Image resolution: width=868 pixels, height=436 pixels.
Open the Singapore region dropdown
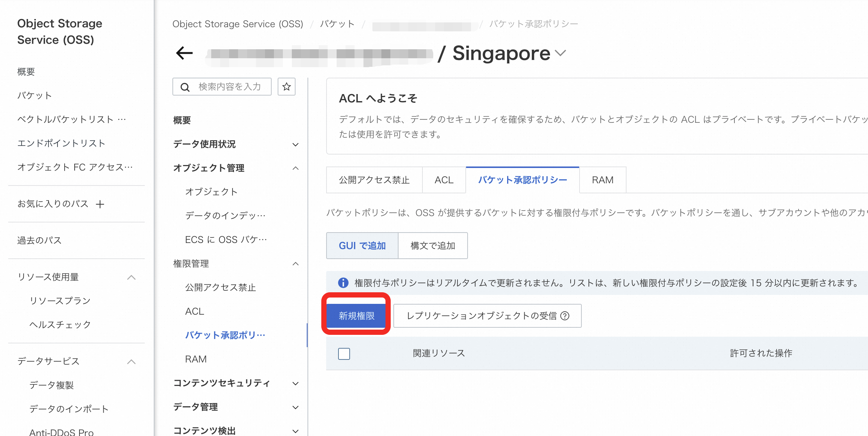pos(560,53)
